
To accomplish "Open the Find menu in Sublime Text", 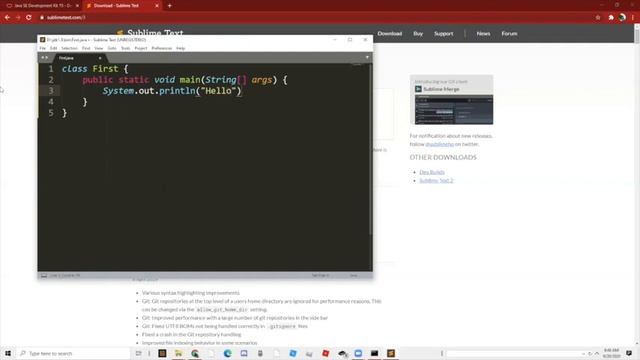I will pyautogui.click(x=86, y=48).
